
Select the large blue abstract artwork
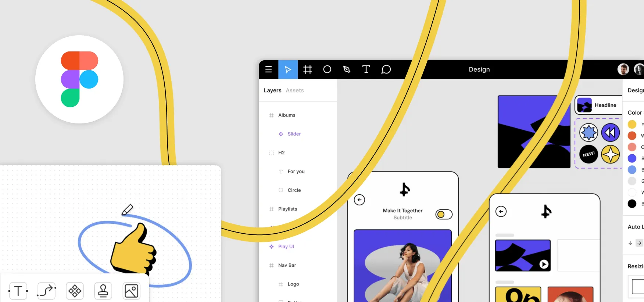tap(534, 132)
